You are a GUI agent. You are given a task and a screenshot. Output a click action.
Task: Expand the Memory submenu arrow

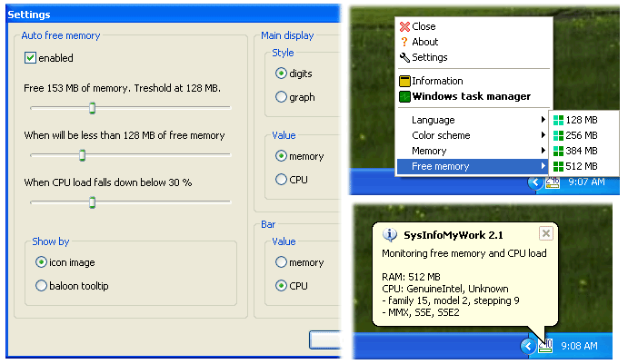tap(543, 151)
